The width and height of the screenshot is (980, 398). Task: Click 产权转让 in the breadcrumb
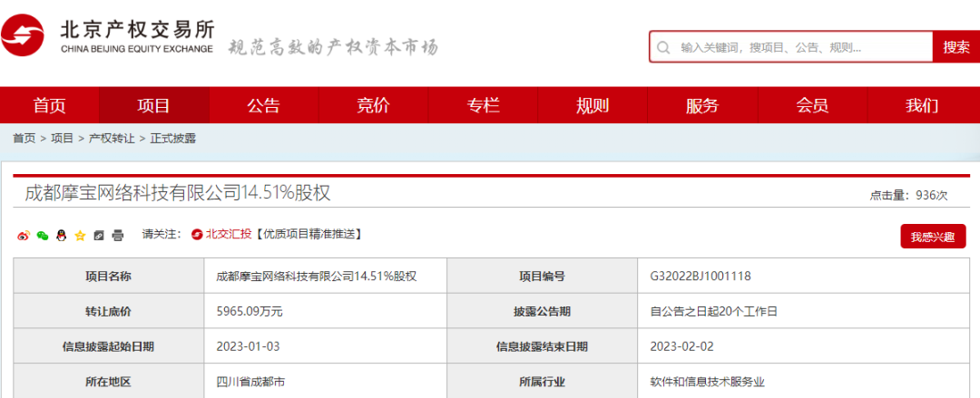[x=112, y=139]
